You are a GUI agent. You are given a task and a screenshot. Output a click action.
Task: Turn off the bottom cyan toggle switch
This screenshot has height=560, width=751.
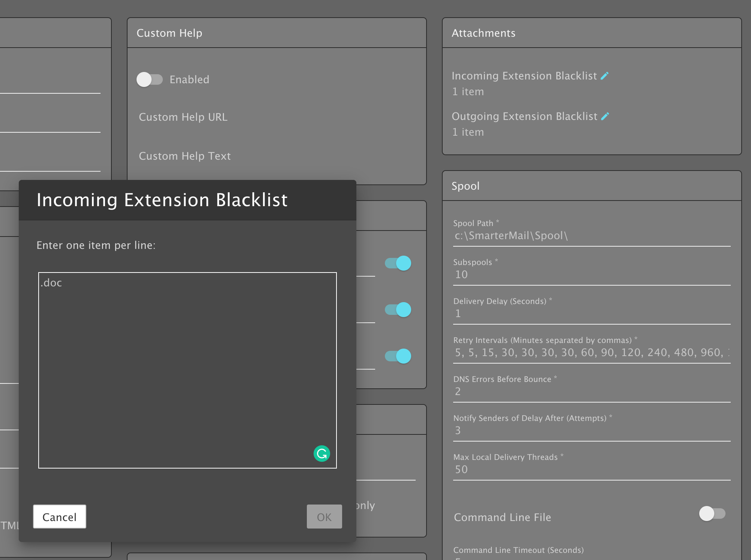[398, 356]
